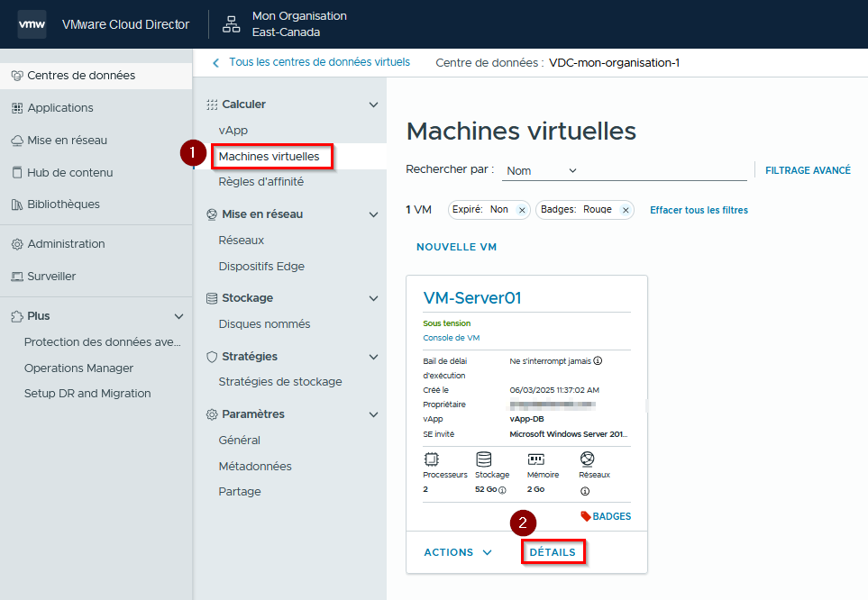Click the Stratégies shield icon
Image resolution: width=868 pixels, height=600 pixels.
pos(212,357)
